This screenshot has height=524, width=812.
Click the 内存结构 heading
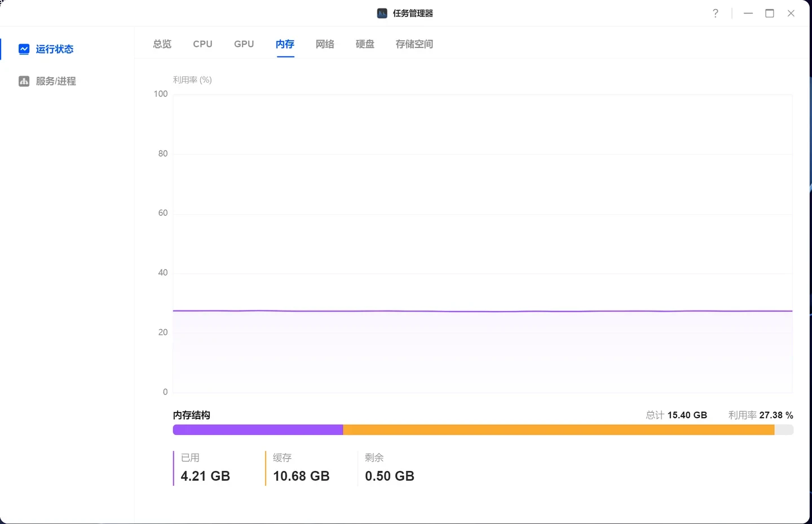coord(192,415)
